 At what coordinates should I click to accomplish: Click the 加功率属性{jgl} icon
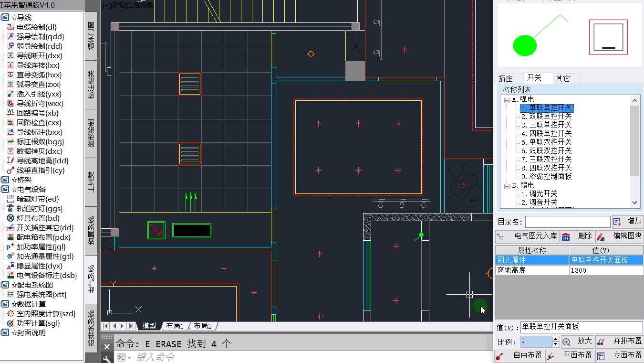pyautogui.click(x=10, y=247)
